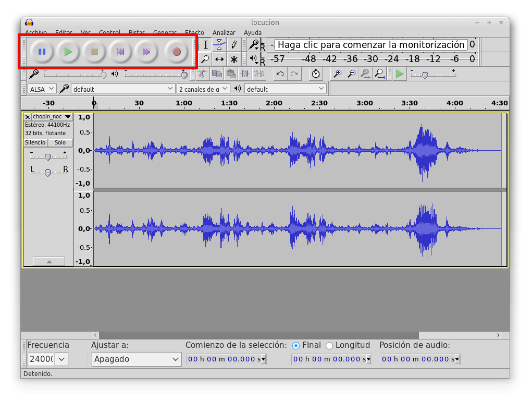
Task: Click the selection end time field
Action: (331, 359)
